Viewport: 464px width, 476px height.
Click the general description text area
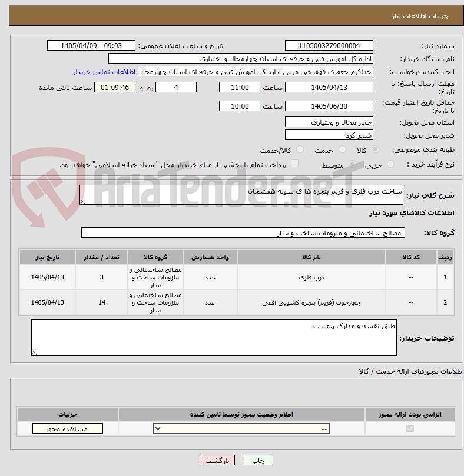pos(241,195)
